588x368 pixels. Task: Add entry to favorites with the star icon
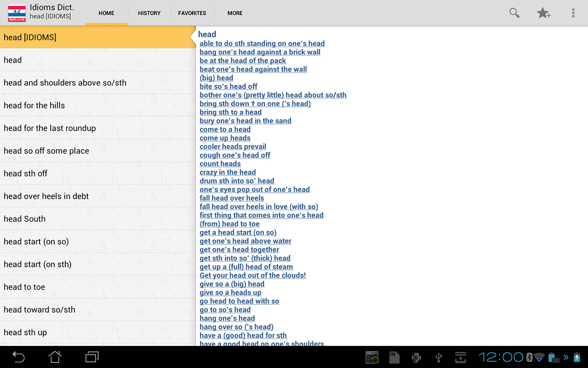pyautogui.click(x=544, y=13)
